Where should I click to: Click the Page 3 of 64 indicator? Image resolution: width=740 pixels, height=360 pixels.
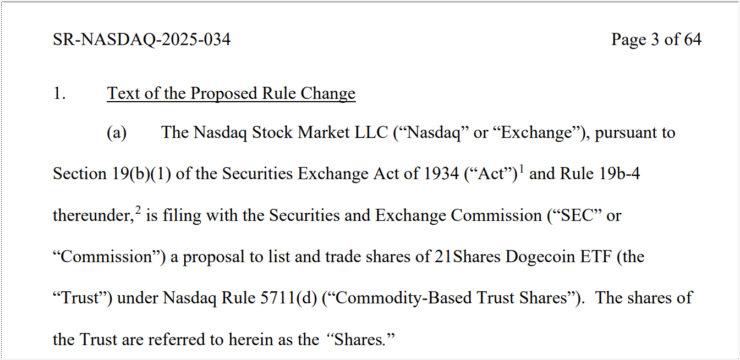(656, 40)
